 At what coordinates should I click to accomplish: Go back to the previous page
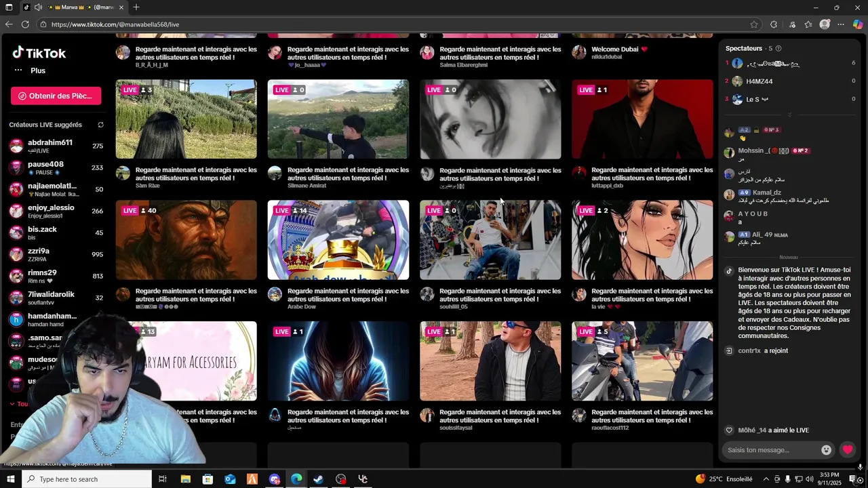(9, 24)
